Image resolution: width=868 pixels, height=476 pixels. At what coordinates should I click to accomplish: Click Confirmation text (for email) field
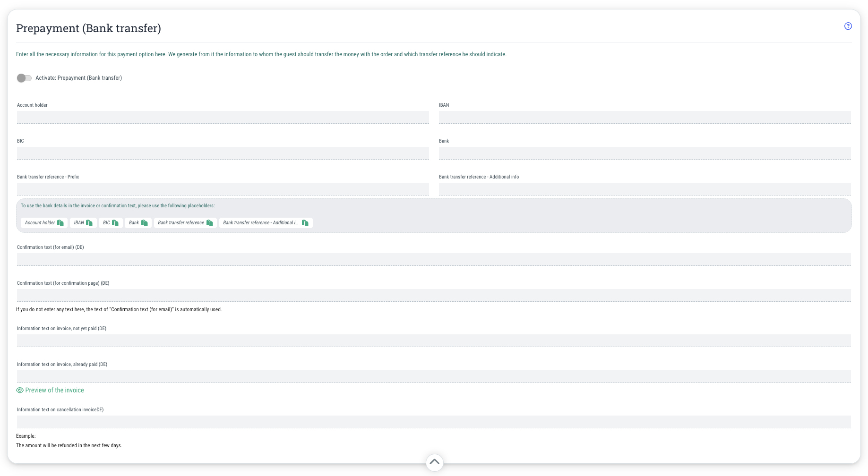coord(434,259)
